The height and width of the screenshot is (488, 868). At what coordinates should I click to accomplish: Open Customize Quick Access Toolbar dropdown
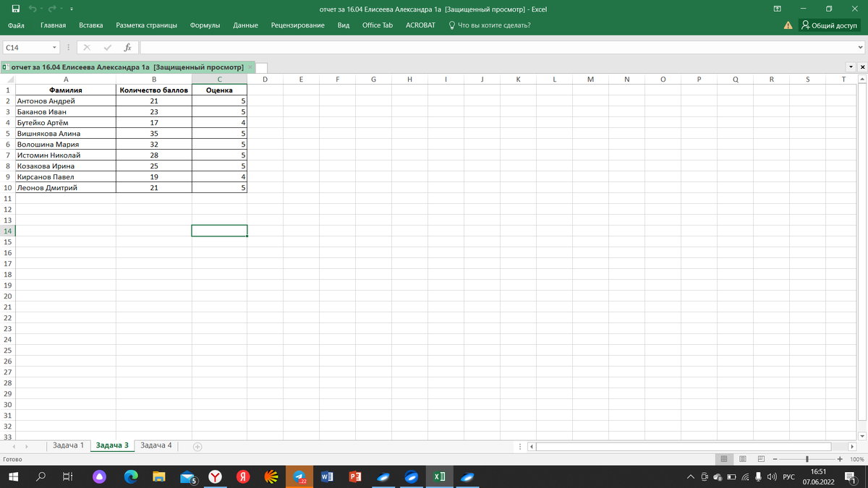click(72, 9)
